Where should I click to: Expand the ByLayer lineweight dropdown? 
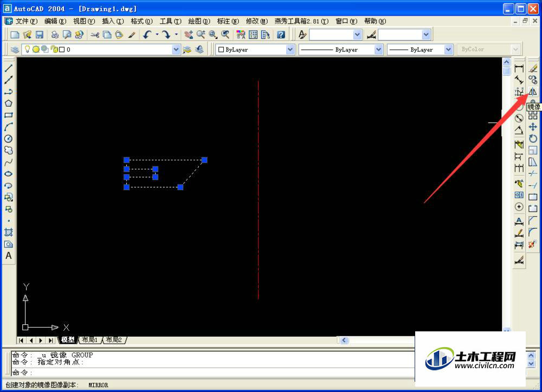coord(448,50)
